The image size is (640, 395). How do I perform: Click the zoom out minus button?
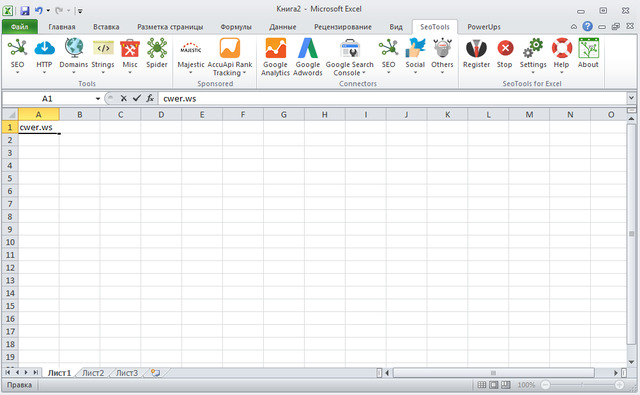pos(545,385)
